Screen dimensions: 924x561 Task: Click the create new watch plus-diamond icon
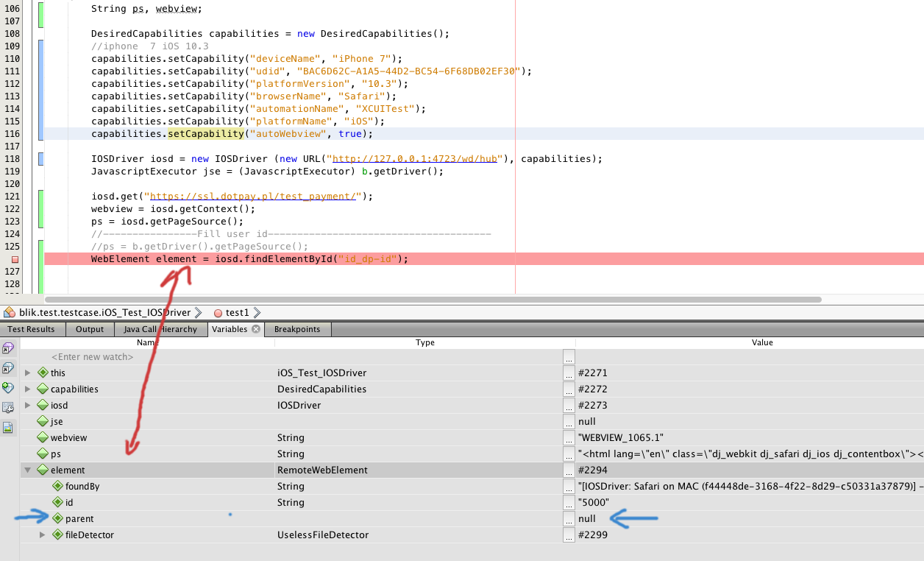click(x=8, y=387)
